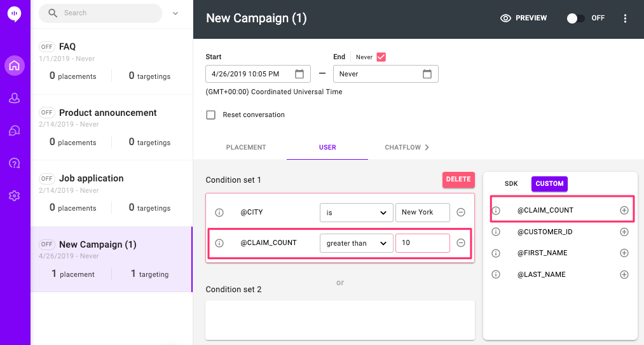Click OFF badge of FAQ campaign
The width and height of the screenshot is (644, 345).
(x=47, y=47)
